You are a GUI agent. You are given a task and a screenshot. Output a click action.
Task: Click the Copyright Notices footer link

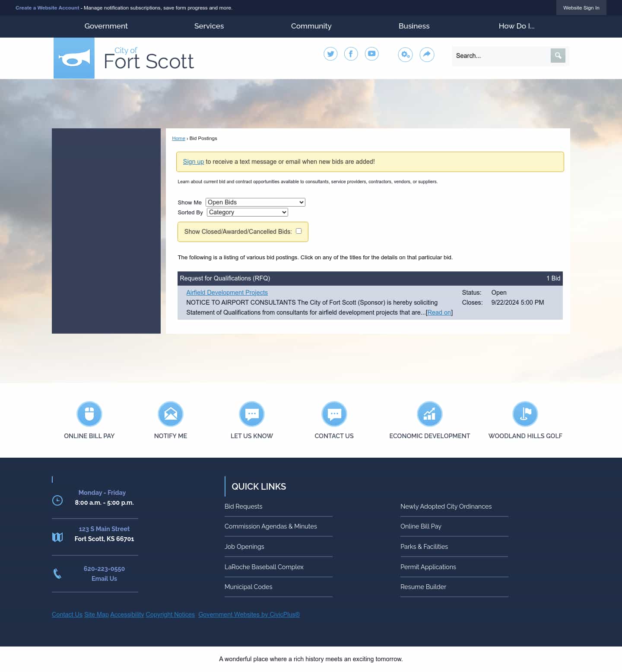(170, 615)
